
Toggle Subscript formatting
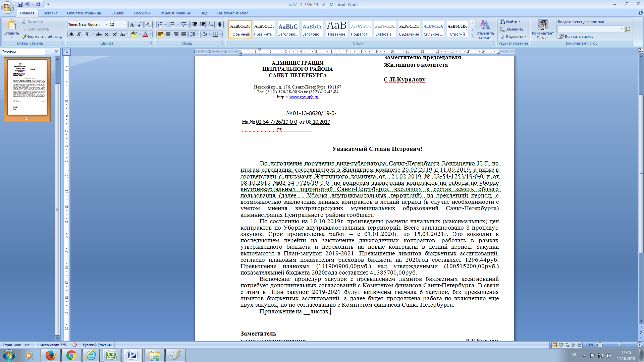[x=107, y=34]
